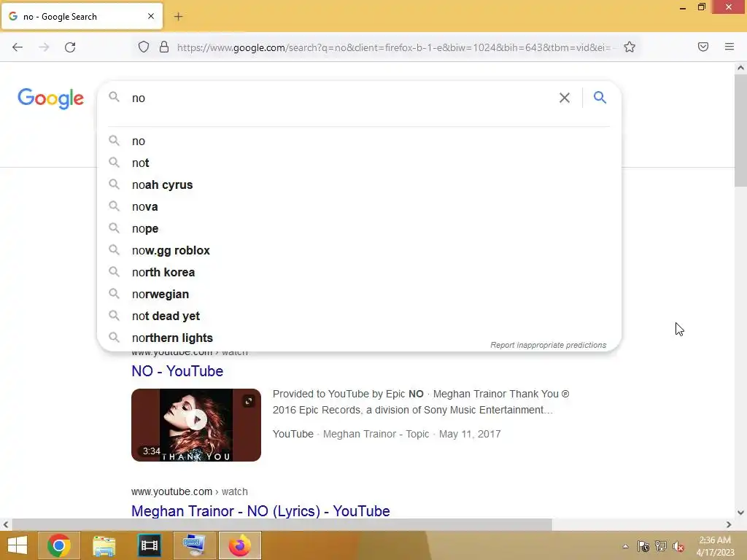Pick the suggestion 'no'
This screenshot has height=560, width=747.
pyautogui.click(x=359, y=141)
